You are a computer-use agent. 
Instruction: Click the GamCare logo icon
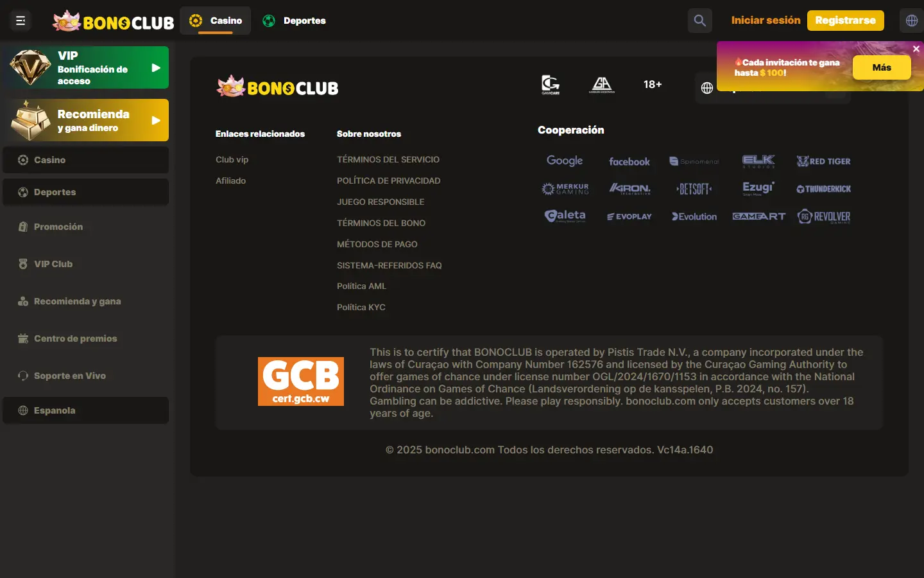pyautogui.click(x=551, y=85)
